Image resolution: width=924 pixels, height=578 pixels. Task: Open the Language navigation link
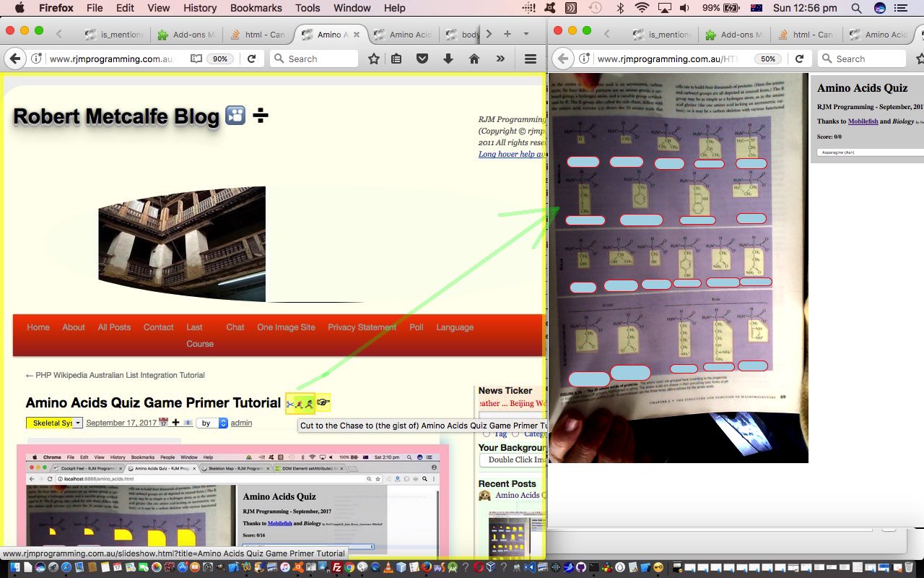tap(455, 327)
